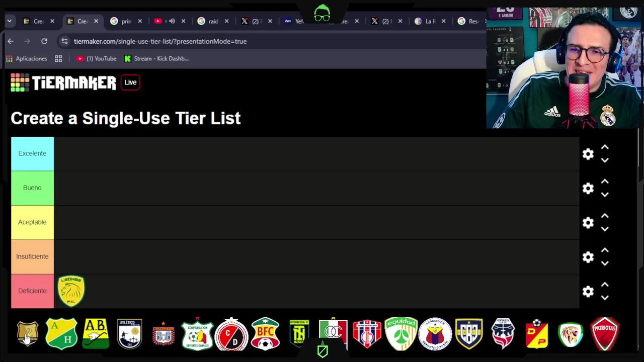644x362 pixels.
Task: View site information icon in address bar
Action: point(64,41)
